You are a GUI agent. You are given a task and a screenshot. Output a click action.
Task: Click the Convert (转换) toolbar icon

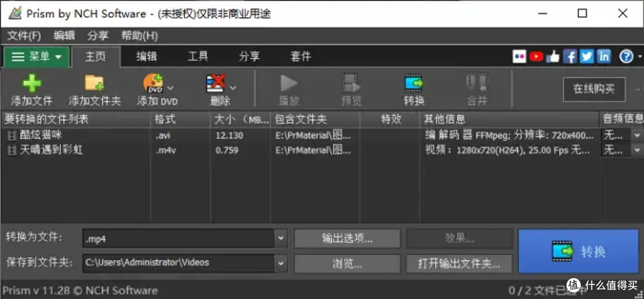pos(414,83)
